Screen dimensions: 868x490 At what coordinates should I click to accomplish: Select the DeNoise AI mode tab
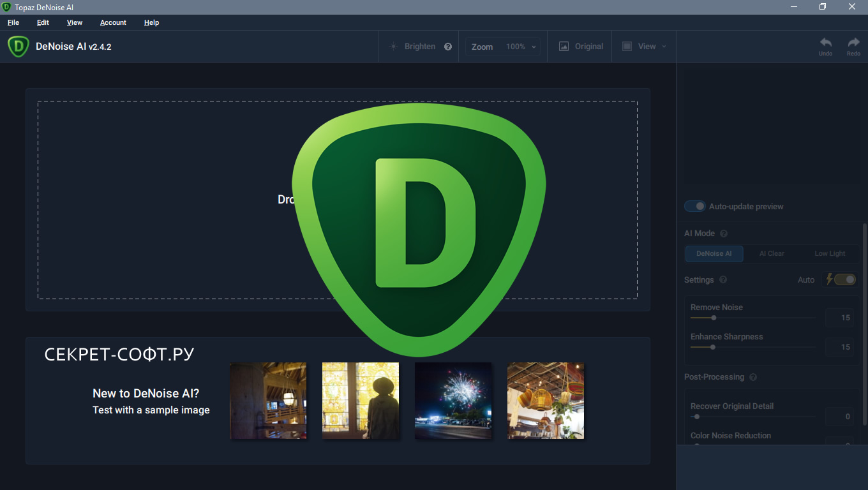tap(714, 253)
